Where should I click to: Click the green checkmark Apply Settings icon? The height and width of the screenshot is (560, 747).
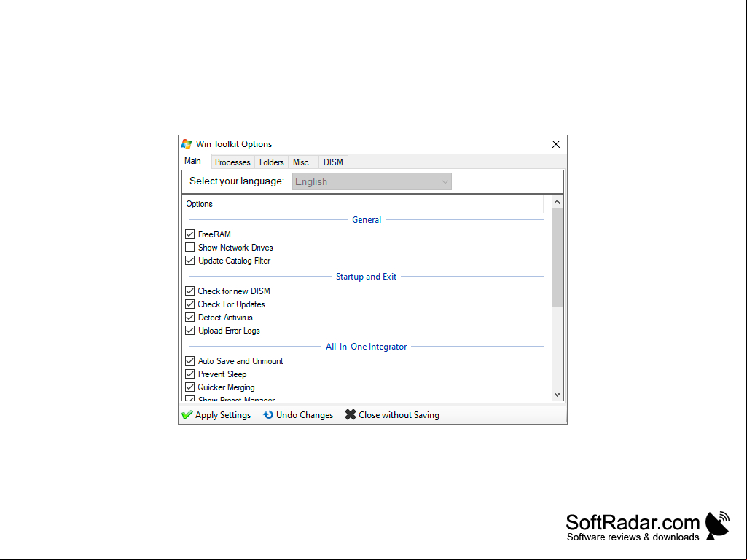click(187, 415)
